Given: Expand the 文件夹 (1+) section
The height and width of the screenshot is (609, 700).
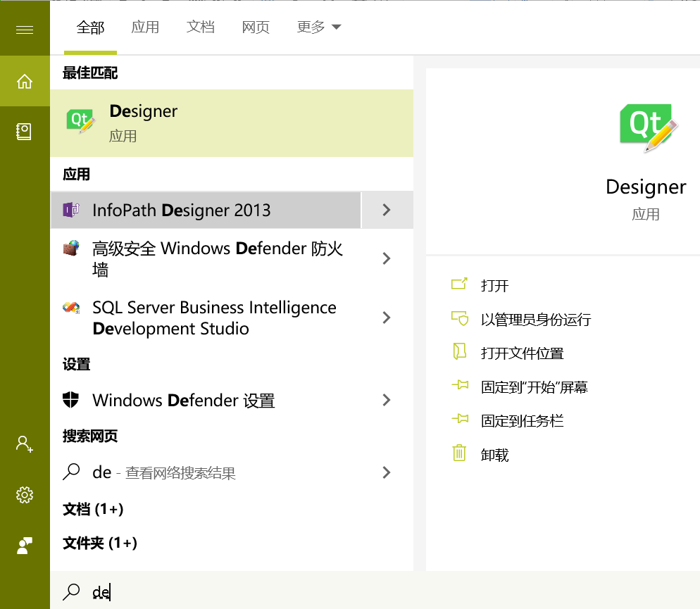Looking at the screenshot, I should pyautogui.click(x=100, y=543).
